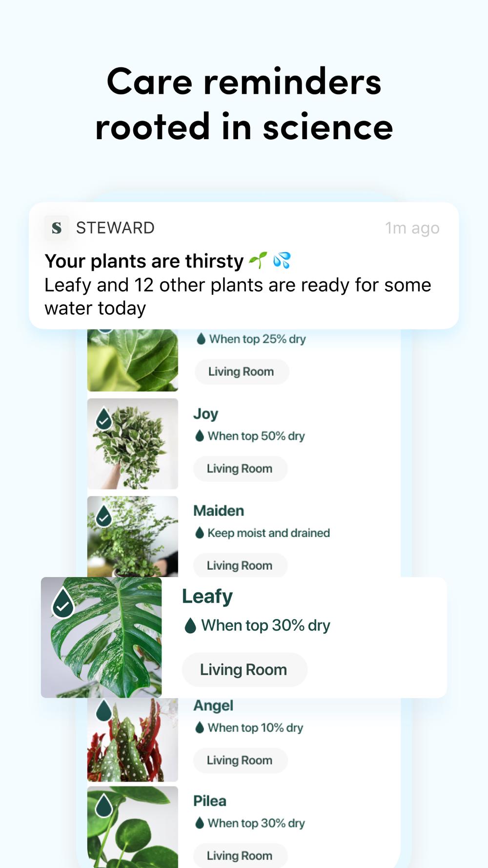Toggle the watered checkmark on Joy
The width and height of the screenshot is (488, 868).
(x=104, y=419)
